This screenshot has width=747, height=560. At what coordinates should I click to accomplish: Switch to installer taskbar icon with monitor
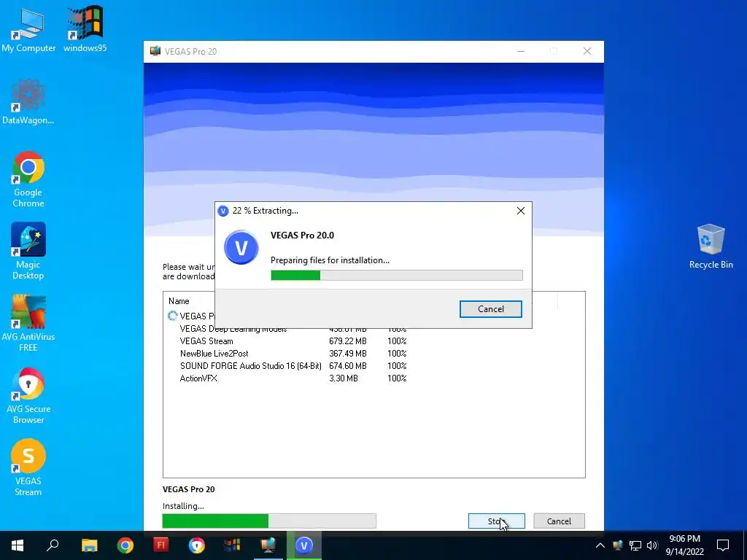[x=268, y=545]
